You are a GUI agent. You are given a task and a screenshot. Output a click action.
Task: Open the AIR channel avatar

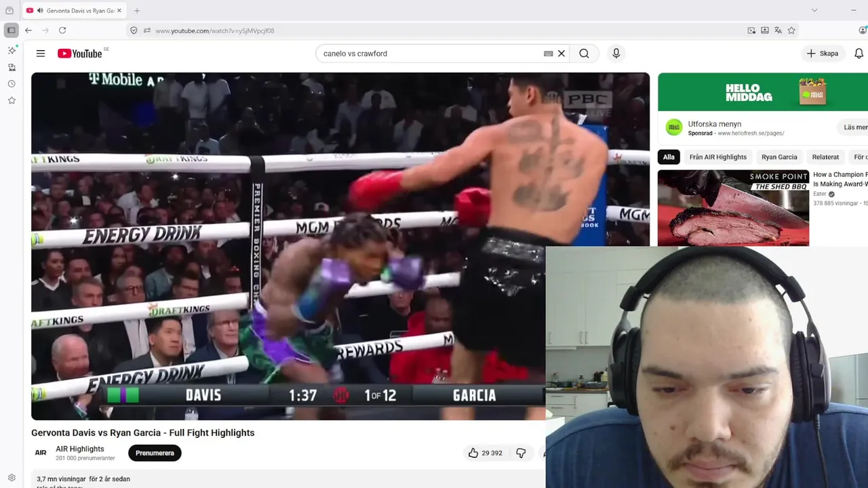[41, 453]
